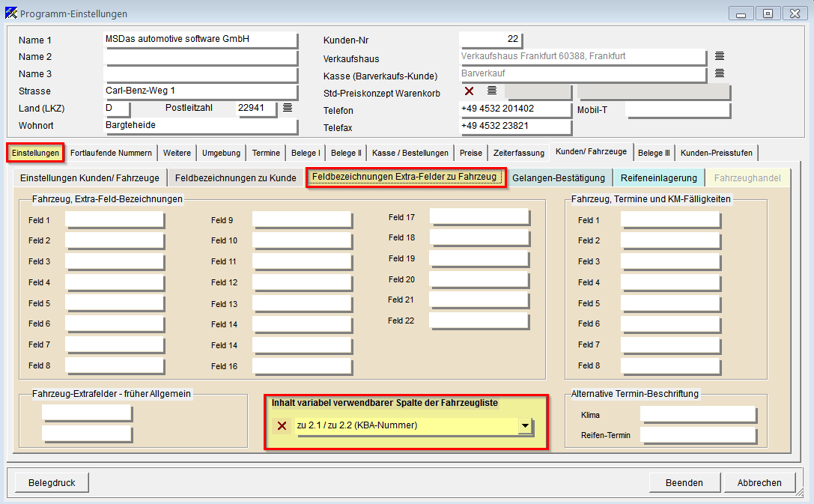The height and width of the screenshot is (504, 814).
Task: Open the Gelangen-Bestätigung sub-tab
Action: click(x=559, y=178)
